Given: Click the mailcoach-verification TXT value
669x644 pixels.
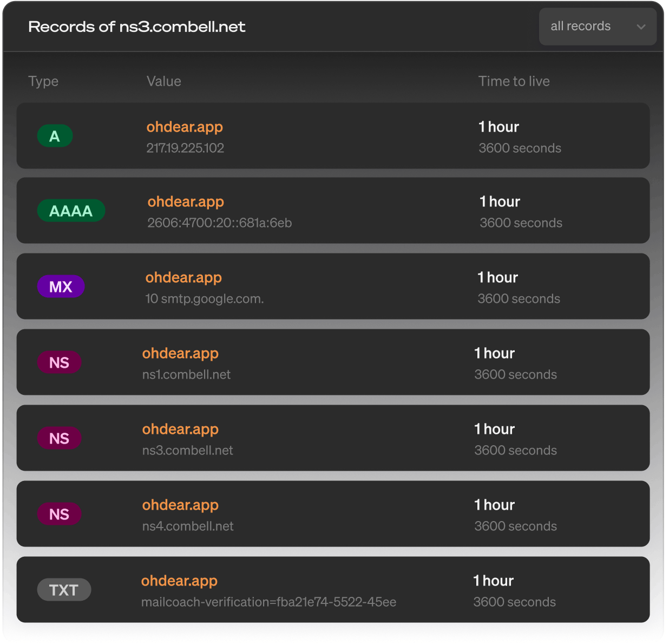Looking at the screenshot, I should pyautogui.click(x=268, y=602).
